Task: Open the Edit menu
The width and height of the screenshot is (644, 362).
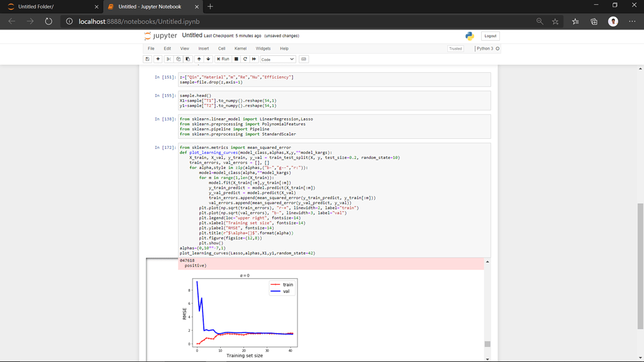Action: 167,48
